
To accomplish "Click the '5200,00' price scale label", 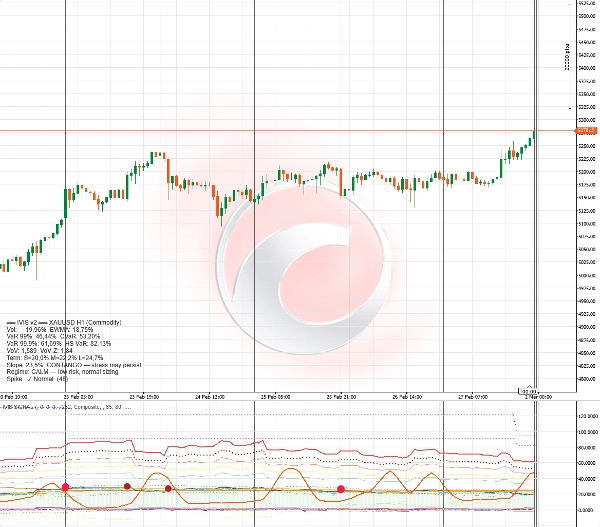I will (587, 171).
